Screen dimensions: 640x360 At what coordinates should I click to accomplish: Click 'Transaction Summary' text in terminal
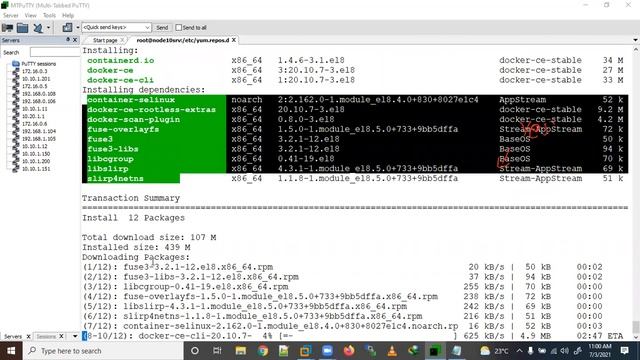point(131,198)
